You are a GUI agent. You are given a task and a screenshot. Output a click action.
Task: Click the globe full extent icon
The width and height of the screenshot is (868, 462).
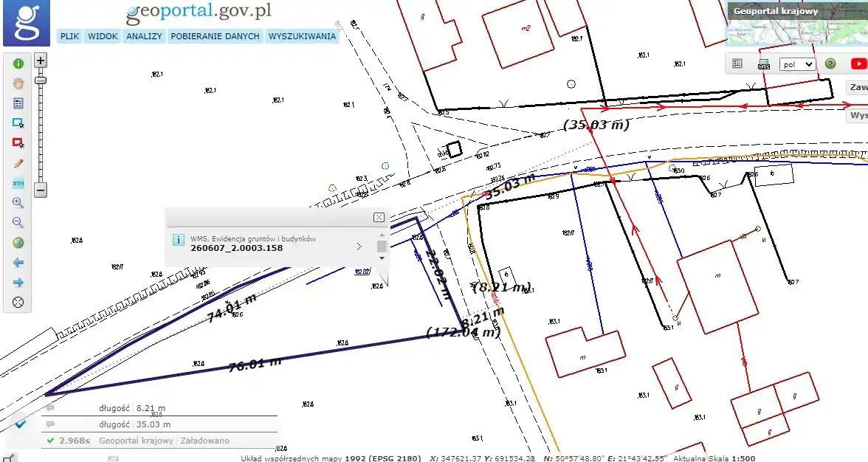point(18,243)
